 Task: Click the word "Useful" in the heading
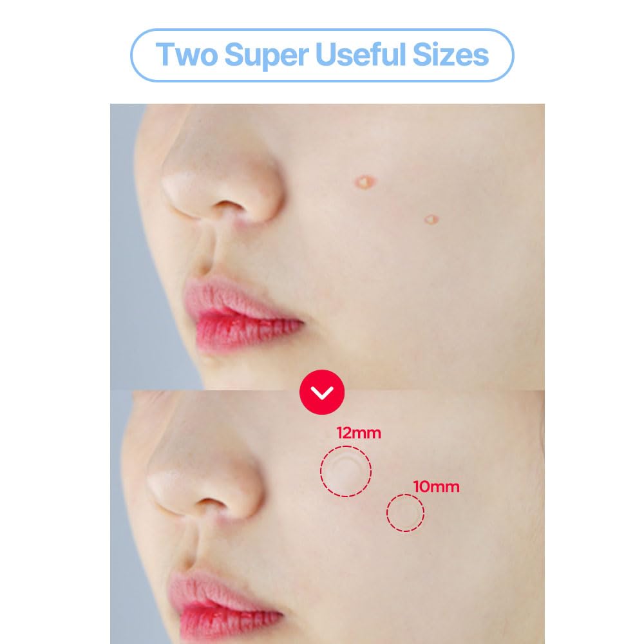[360, 55]
